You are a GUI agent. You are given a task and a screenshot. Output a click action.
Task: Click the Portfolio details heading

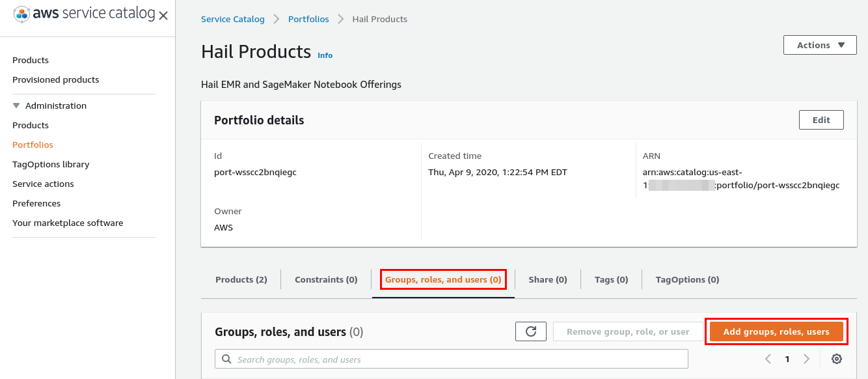click(259, 120)
